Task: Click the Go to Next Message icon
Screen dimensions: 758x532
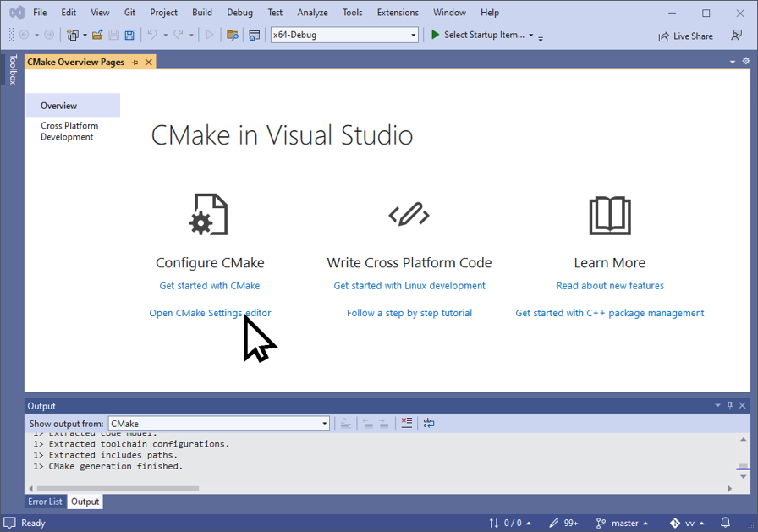Action: [x=384, y=423]
